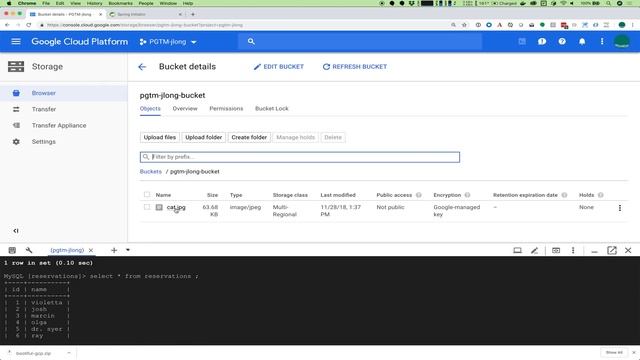Viewport: 640px width, 360px height.
Task: Click EDIT BUCKET
Action: 279,67
